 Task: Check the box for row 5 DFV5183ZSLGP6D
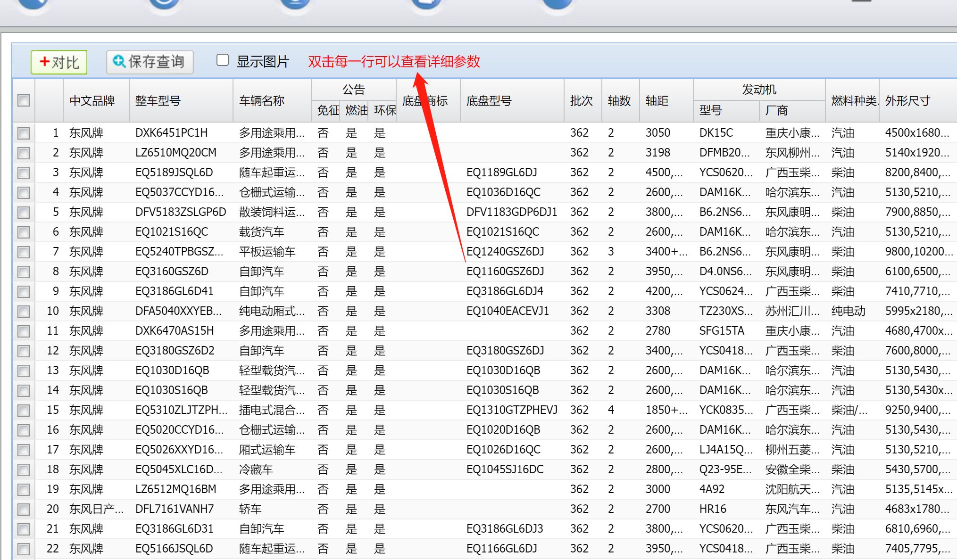[24, 213]
